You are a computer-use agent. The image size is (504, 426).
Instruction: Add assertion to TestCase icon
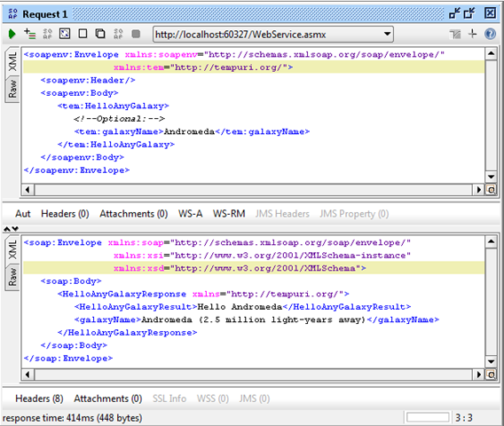(30, 34)
